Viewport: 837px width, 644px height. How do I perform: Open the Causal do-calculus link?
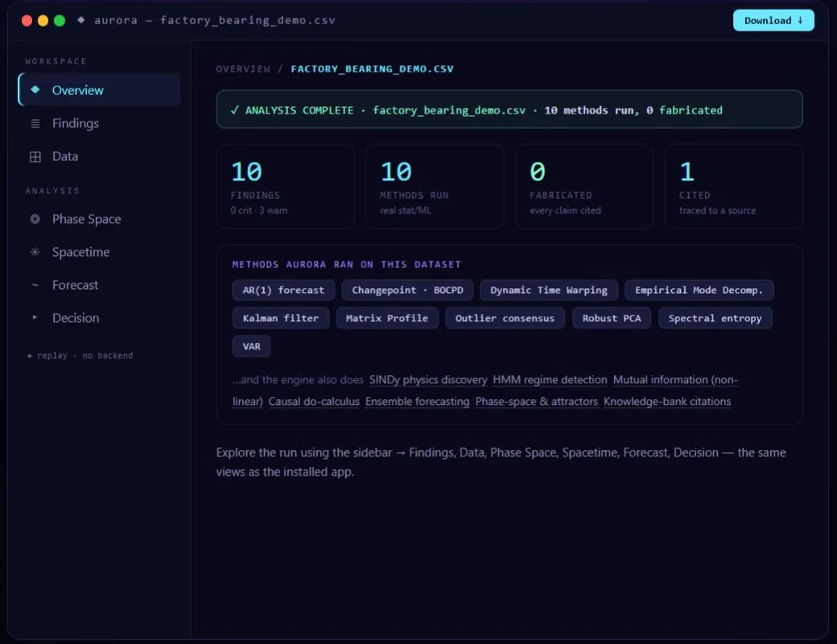pyautogui.click(x=314, y=402)
